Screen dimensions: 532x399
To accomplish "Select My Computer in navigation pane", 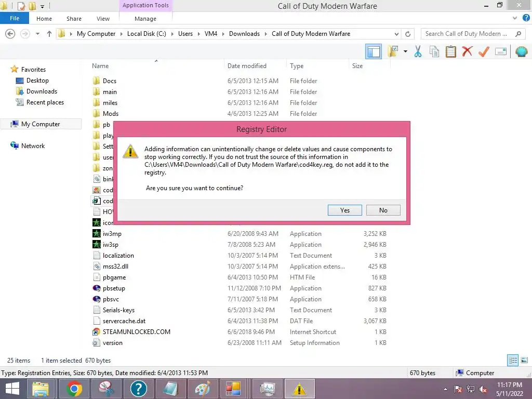I will [41, 124].
